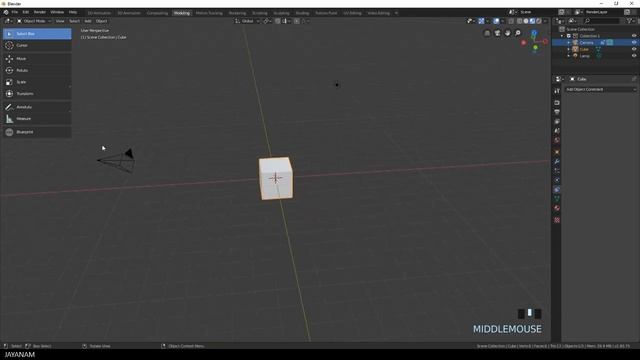Hide the Camera object with its eye icon

634,42
